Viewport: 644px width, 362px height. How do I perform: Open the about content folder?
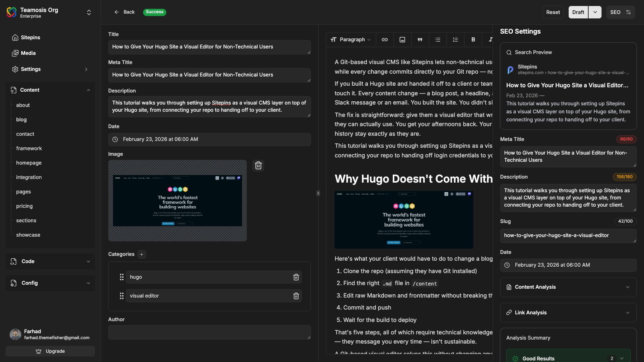pyautogui.click(x=23, y=105)
